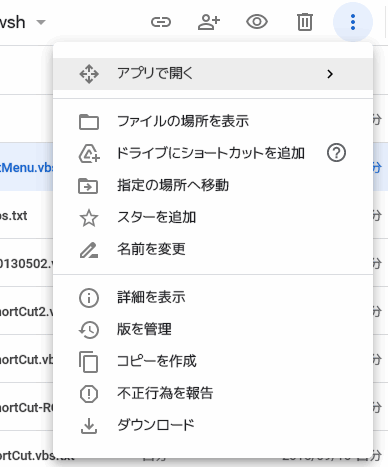Open the help question mark icon
Viewport: 388px width, 467px height.
point(336,153)
